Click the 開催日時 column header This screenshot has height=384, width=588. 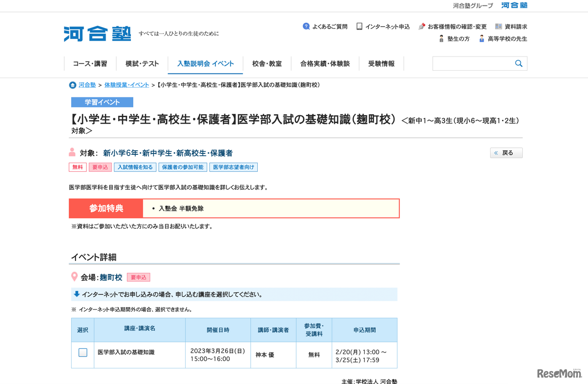point(218,330)
